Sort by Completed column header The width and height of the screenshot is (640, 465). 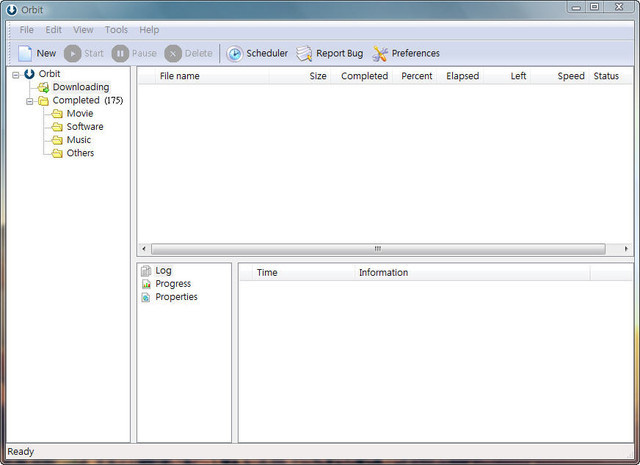click(362, 76)
